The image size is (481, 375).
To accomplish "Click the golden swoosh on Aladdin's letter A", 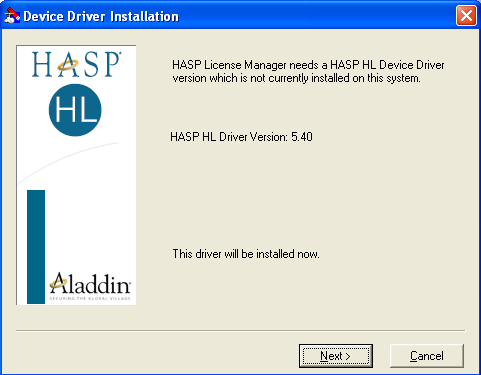I will click(x=58, y=284).
